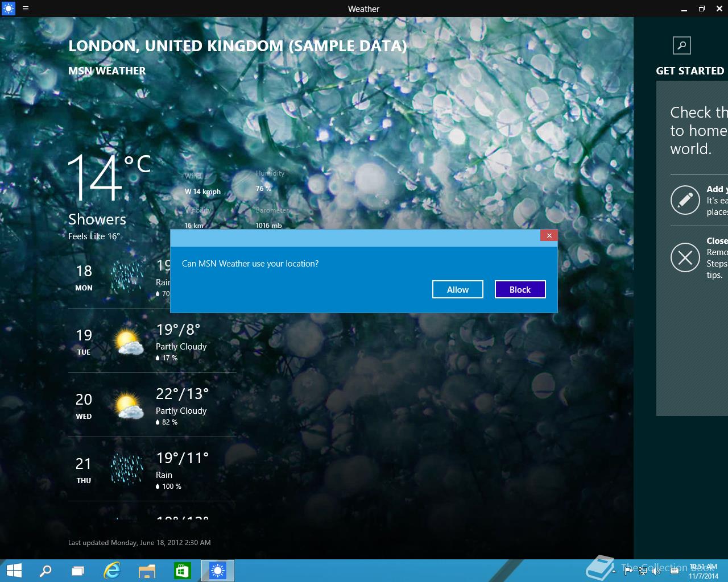Click the Last updated timestamp
Viewport: 728px width, 582px height.
(x=139, y=543)
